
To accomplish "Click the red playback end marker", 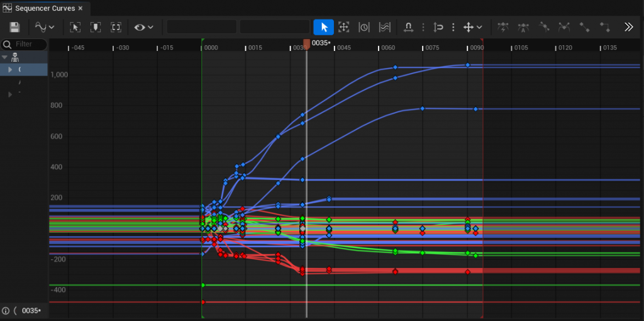I will tap(482, 41).
